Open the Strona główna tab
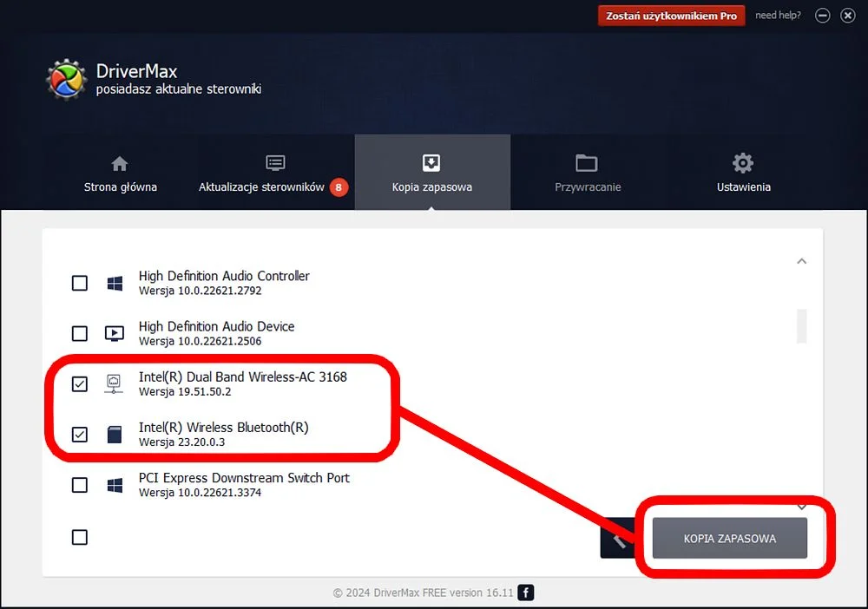 tap(120, 174)
